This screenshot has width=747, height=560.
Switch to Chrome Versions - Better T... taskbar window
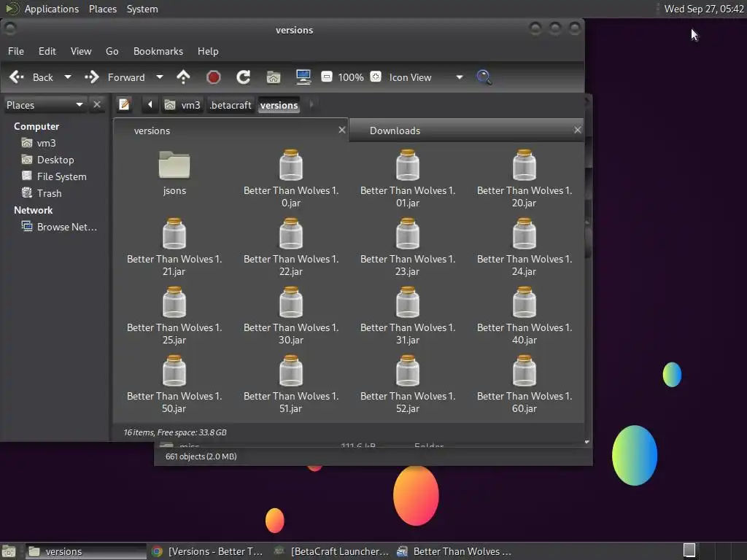coord(208,551)
